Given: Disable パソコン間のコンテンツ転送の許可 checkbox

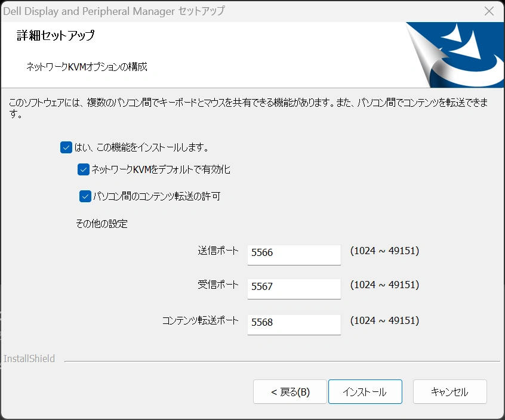Looking at the screenshot, I should [85, 196].
